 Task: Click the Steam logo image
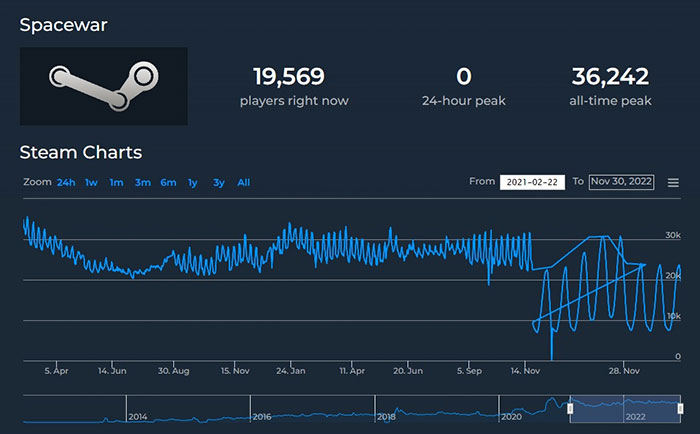104,85
